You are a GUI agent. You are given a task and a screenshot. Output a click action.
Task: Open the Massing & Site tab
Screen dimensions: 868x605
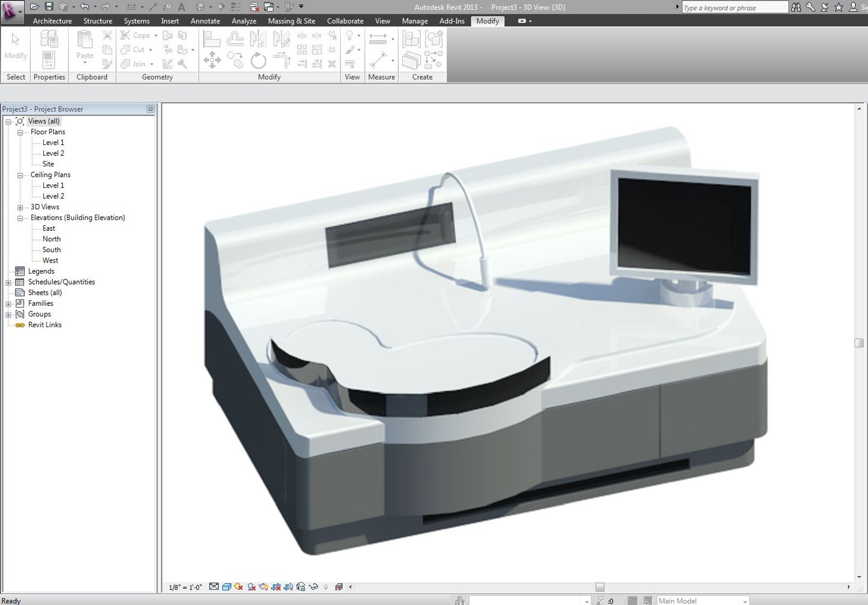tap(292, 21)
